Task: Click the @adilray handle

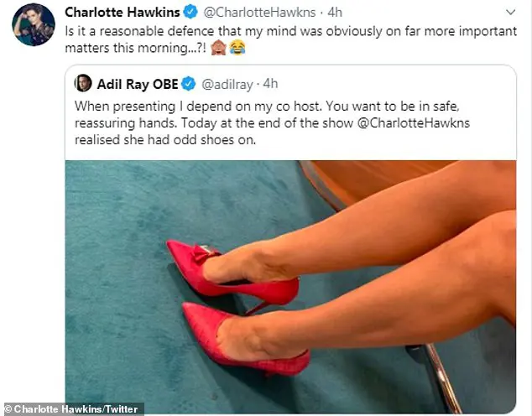Action: pyautogui.click(x=227, y=85)
